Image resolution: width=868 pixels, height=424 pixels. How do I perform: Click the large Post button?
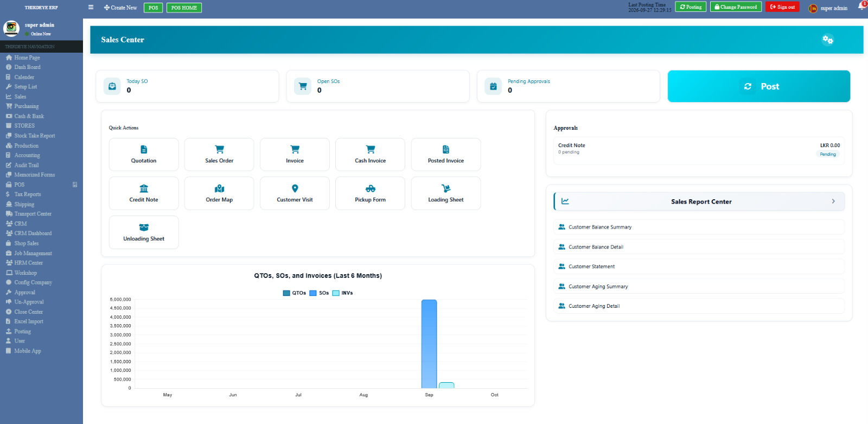coord(759,86)
